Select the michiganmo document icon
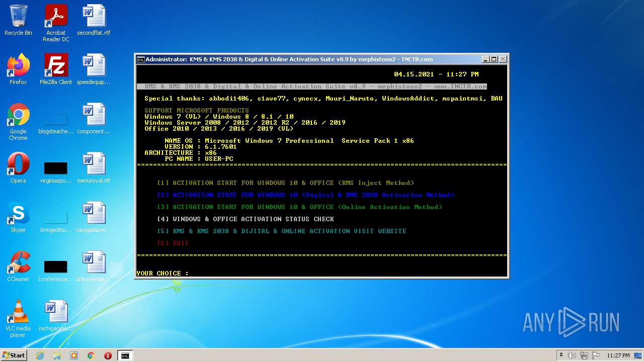The height and width of the screenshot is (362, 644). [56, 316]
